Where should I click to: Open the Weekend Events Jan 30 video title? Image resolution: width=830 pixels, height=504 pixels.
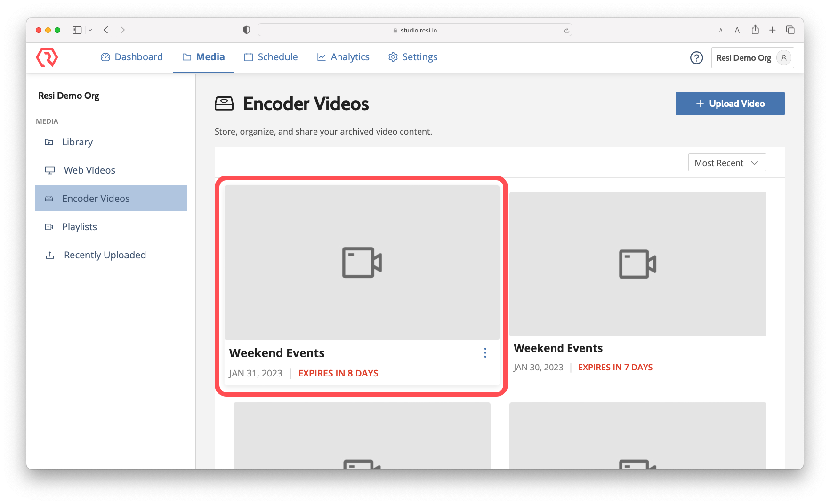(558, 348)
